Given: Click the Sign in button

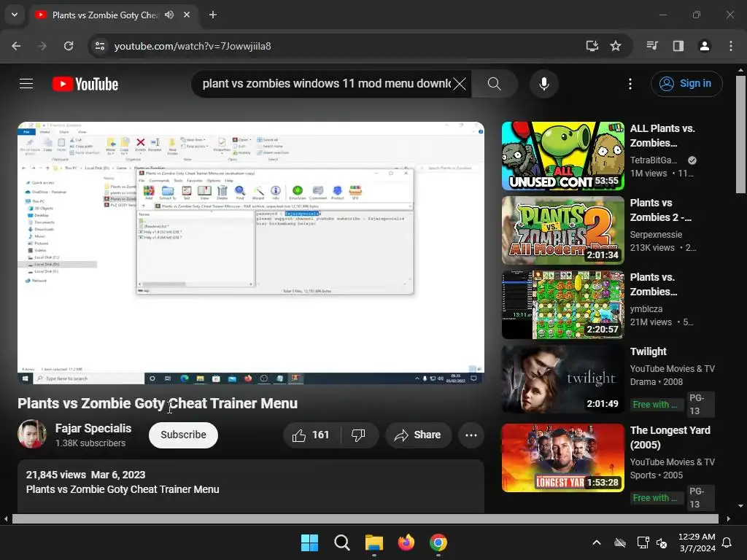Looking at the screenshot, I should tap(686, 84).
